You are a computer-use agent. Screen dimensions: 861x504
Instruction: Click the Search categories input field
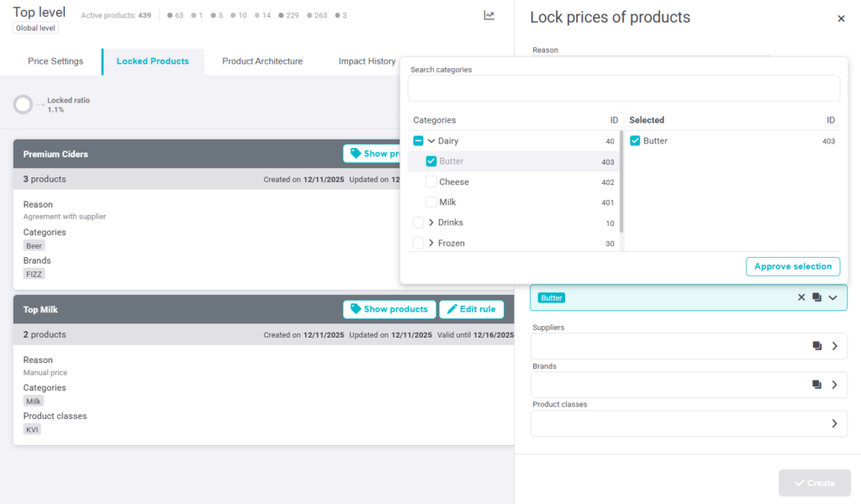(623, 88)
